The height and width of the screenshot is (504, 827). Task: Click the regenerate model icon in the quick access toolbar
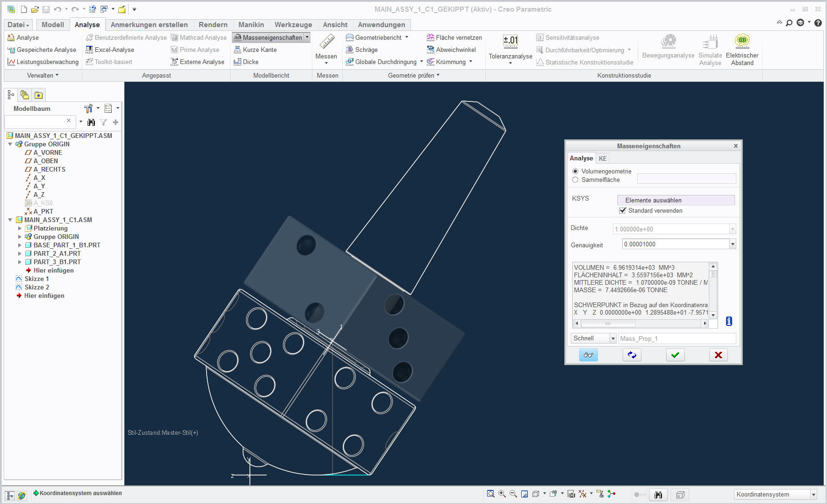pyautogui.click(x=93, y=9)
